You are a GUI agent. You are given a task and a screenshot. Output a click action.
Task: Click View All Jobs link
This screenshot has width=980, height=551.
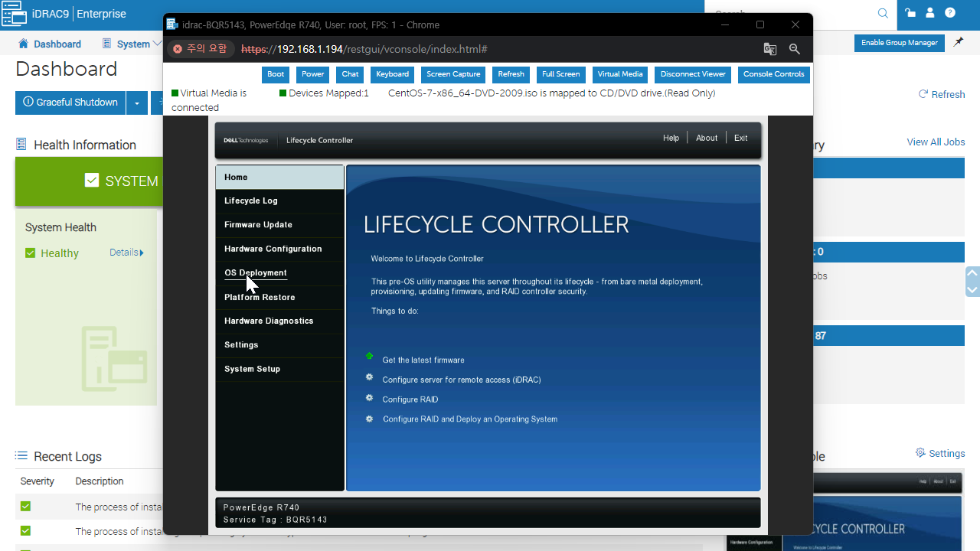coord(936,142)
